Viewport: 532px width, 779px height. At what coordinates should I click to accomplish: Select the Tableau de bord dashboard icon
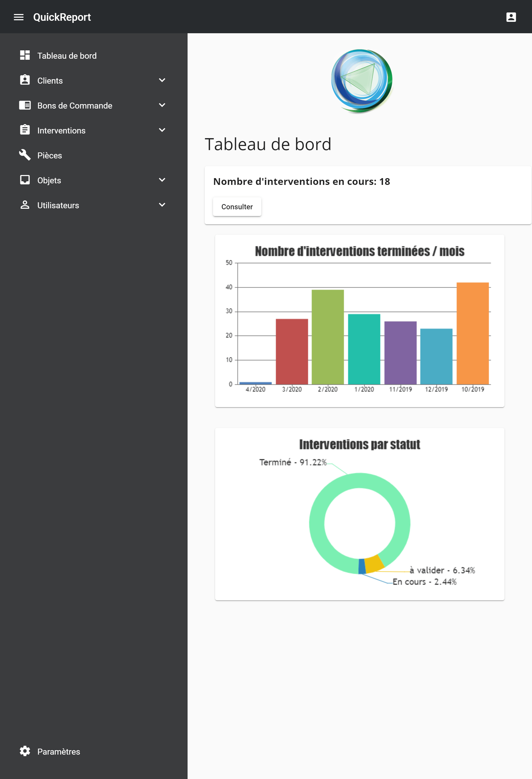point(25,55)
